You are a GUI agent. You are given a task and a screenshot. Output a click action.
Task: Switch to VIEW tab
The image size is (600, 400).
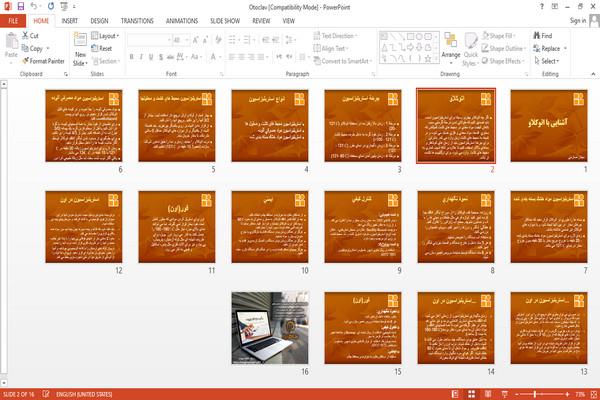(289, 21)
